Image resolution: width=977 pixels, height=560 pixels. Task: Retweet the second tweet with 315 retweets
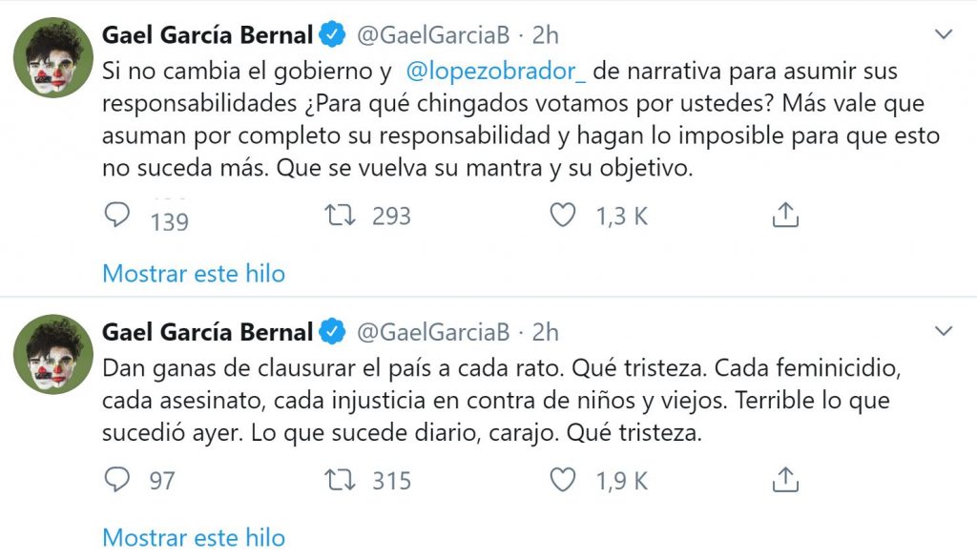point(340,479)
